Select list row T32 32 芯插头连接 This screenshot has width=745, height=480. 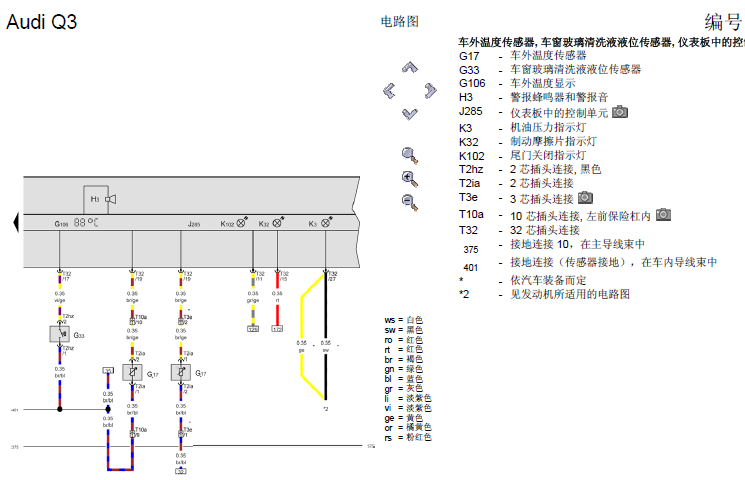pos(519,230)
